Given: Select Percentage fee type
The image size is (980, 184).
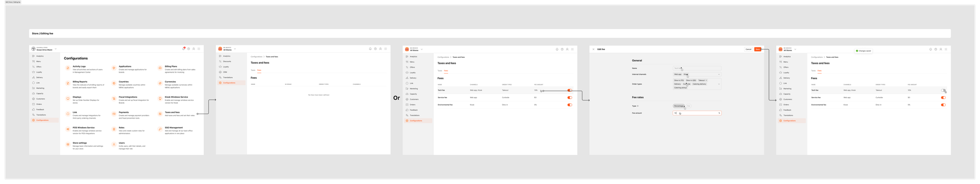Looking at the screenshot, I should 679,106.
